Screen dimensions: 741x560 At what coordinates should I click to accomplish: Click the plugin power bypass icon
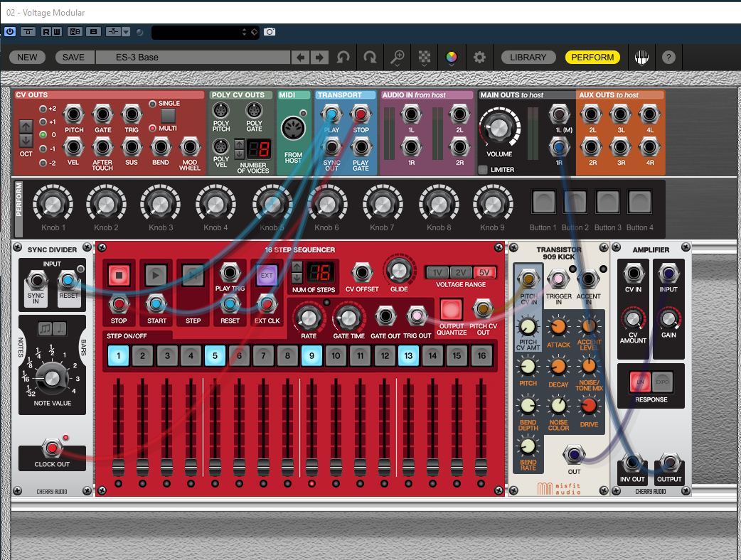10,32
